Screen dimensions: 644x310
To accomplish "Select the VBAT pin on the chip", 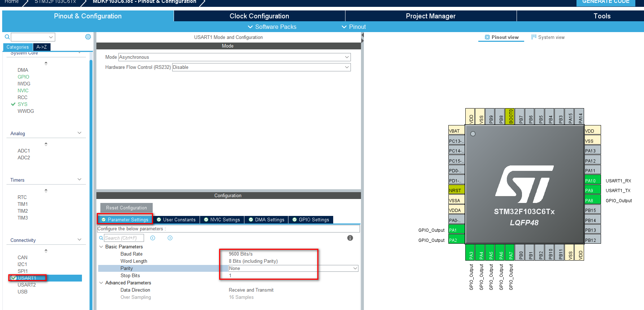I will [456, 131].
